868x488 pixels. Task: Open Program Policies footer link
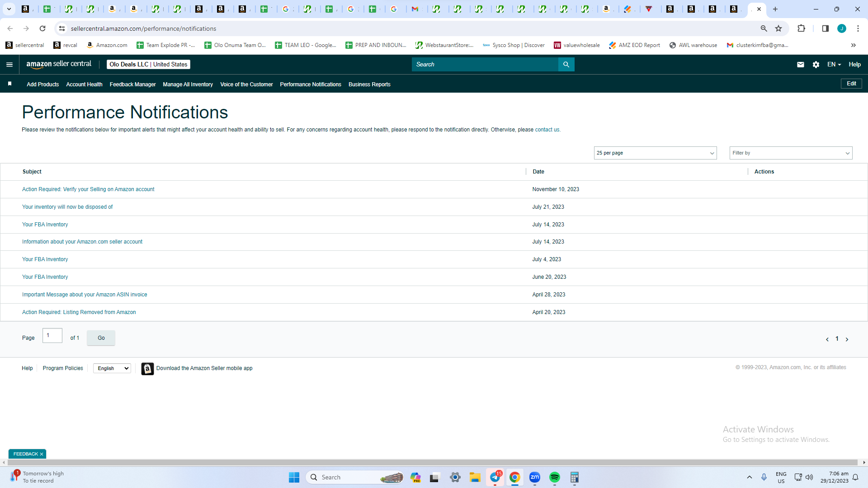[x=63, y=369]
